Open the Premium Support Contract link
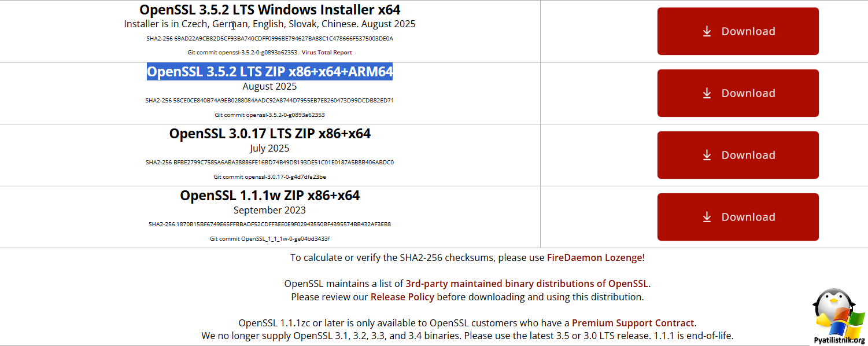 point(633,323)
